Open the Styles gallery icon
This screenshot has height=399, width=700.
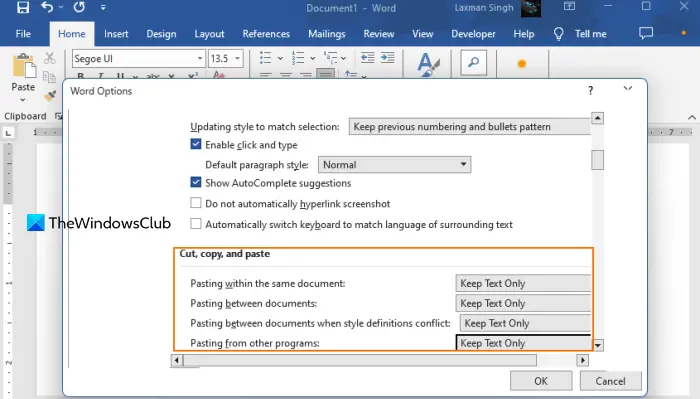[428, 64]
